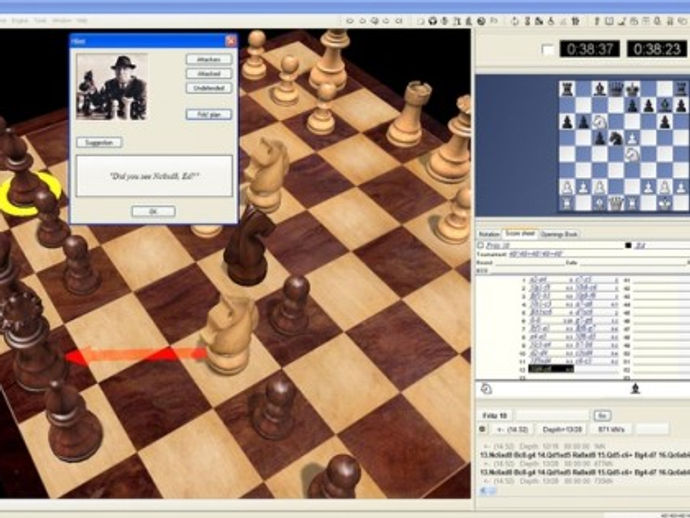Click the Fritz 10 engine name label
The width and height of the screenshot is (690, 518).
click(x=495, y=415)
